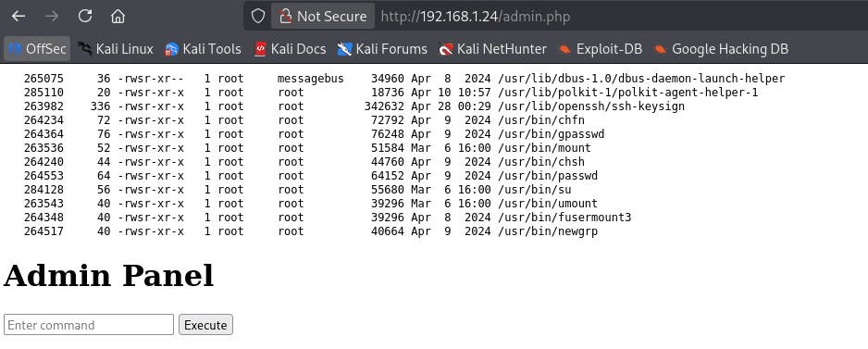Click the /usr/lib/openssh/ssh-keysign output line
This screenshot has width=868, height=349.
tap(354, 106)
